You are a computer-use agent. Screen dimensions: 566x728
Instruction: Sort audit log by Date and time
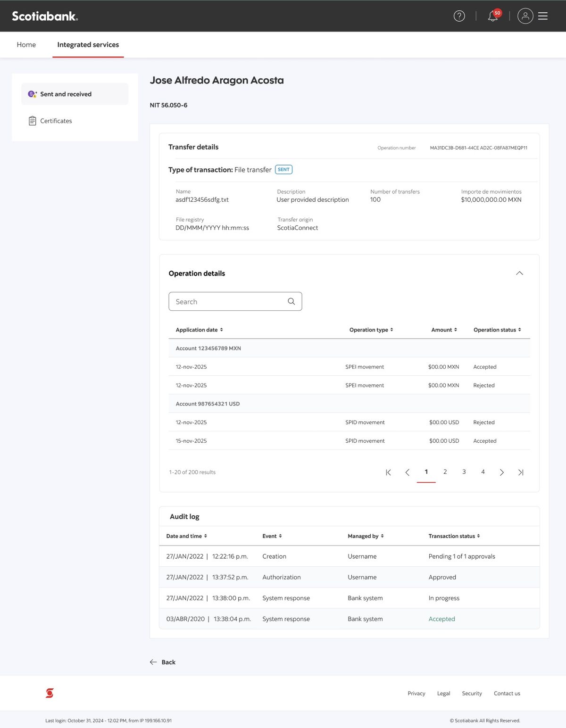coord(187,536)
